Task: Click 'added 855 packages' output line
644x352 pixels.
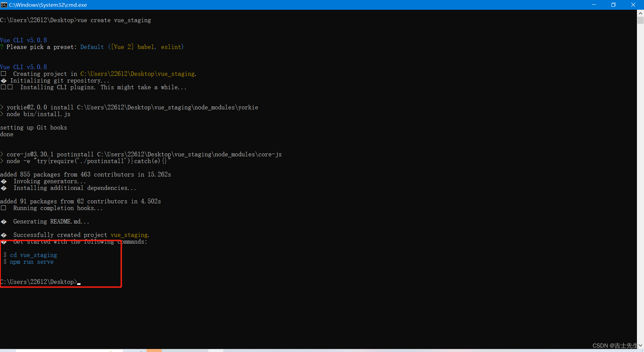Action: [x=86, y=174]
